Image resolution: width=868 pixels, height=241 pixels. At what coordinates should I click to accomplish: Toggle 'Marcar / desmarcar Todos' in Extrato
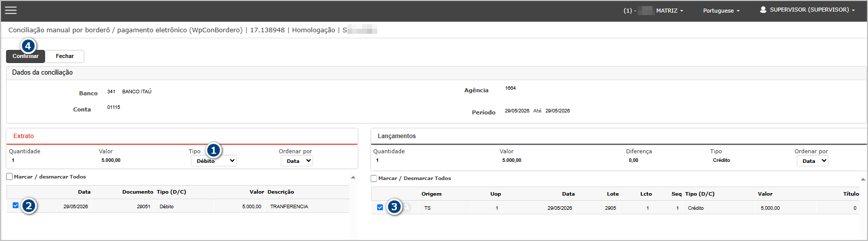click(10, 176)
